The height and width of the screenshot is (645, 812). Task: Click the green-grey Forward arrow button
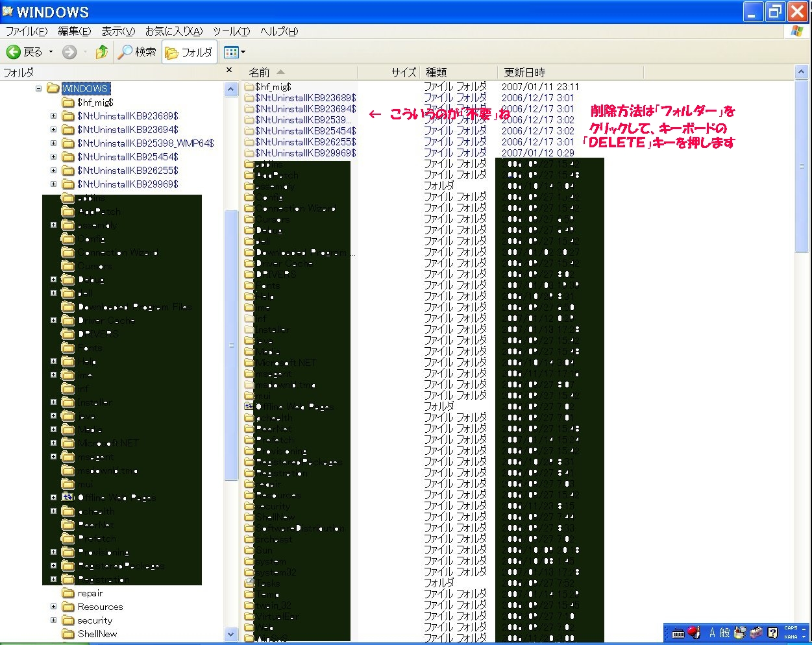point(69,52)
